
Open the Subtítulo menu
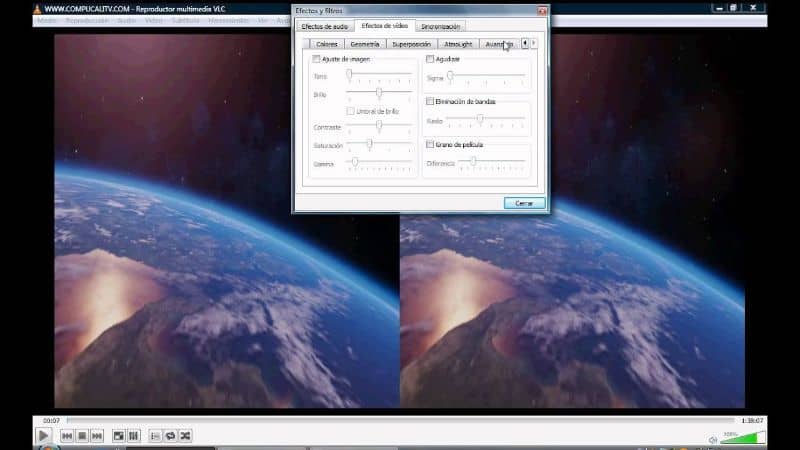tap(185, 20)
